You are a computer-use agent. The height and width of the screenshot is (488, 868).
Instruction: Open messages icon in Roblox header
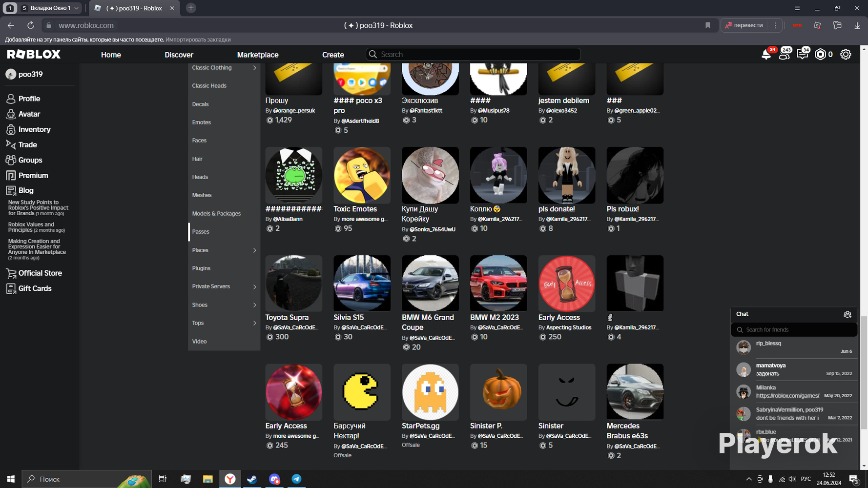[x=803, y=54]
